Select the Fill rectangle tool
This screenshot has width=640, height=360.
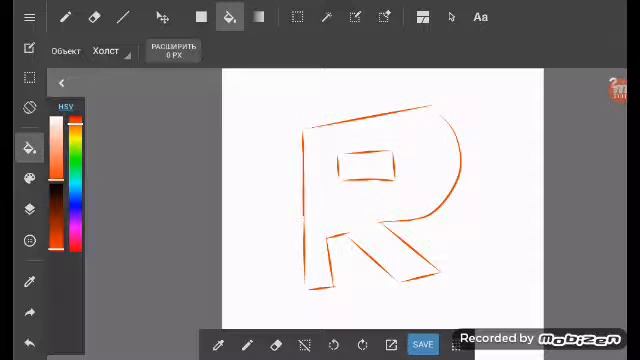pyautogui.click(x=201, y=17)
